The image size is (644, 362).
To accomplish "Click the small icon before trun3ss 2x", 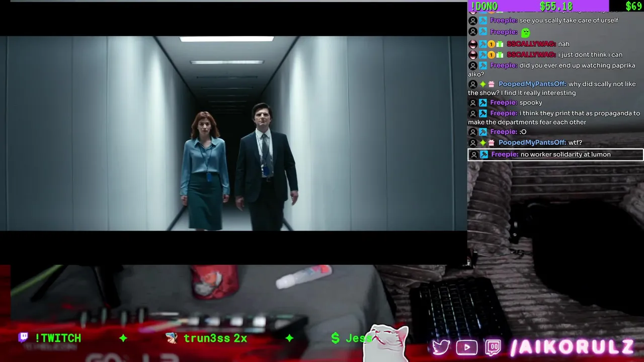I will tap(172, 338).
